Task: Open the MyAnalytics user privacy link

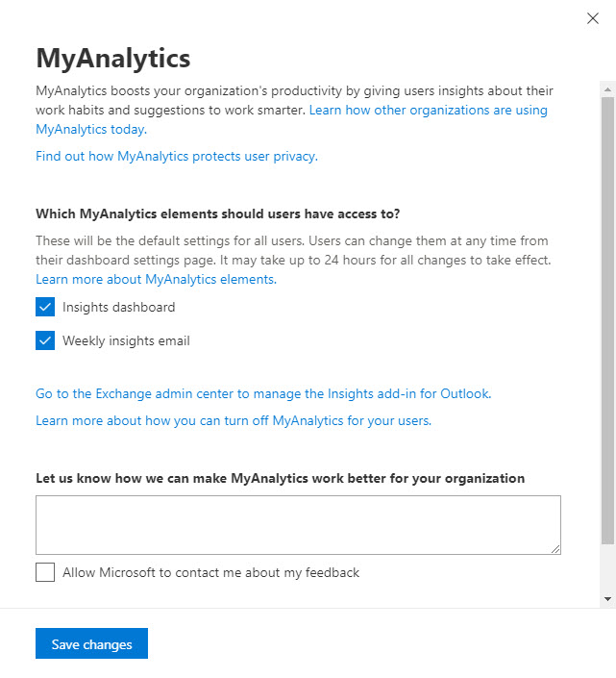Action: coord(175,156)
